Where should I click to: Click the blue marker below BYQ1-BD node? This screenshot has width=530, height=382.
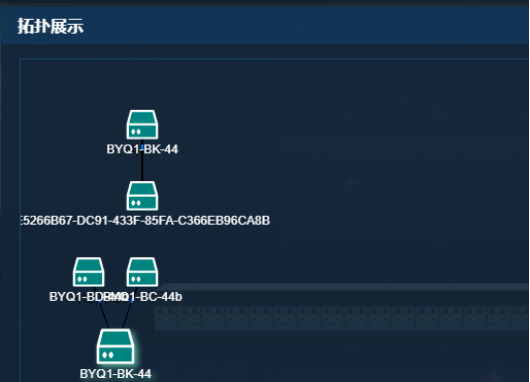click(x=99, y=300)
